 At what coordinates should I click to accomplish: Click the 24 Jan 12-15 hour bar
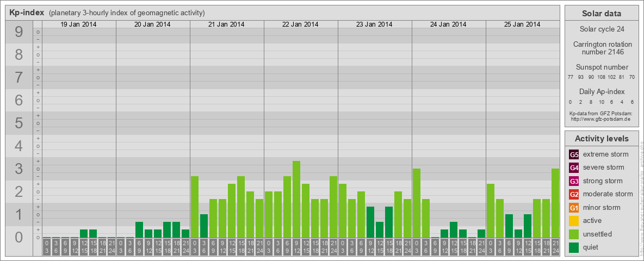click(454, 230)
